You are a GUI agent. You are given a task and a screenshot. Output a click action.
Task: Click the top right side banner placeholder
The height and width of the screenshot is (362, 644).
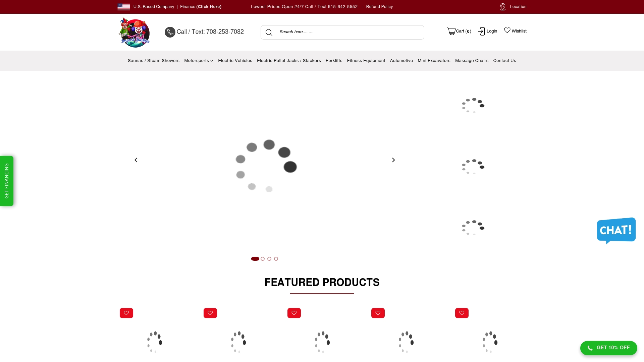pyautogui.click(x=473, y=105)
